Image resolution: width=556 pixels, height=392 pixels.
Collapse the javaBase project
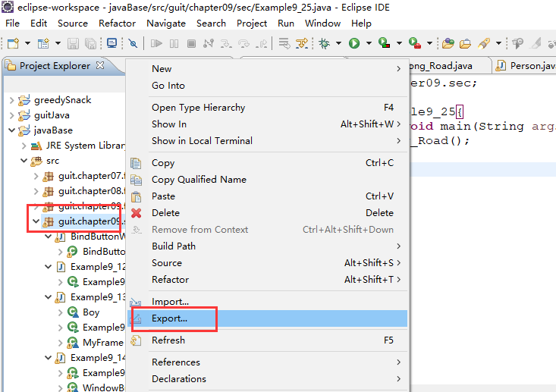coord(11,130)
